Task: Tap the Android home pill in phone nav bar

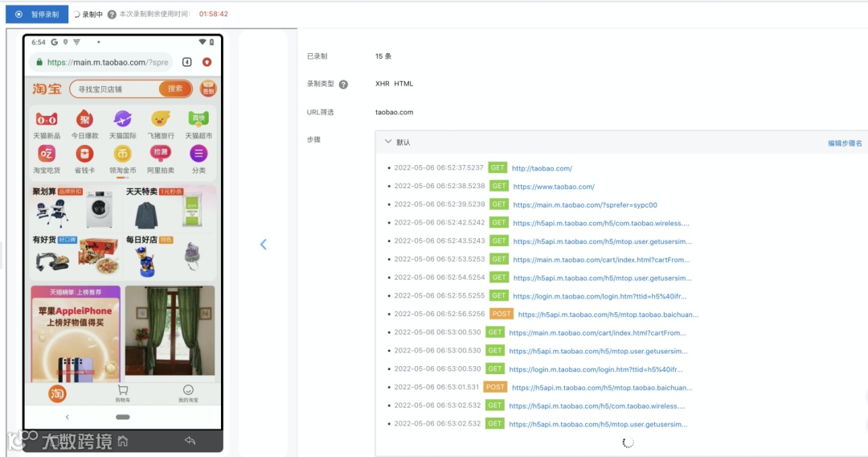Action: coord(123,417)
